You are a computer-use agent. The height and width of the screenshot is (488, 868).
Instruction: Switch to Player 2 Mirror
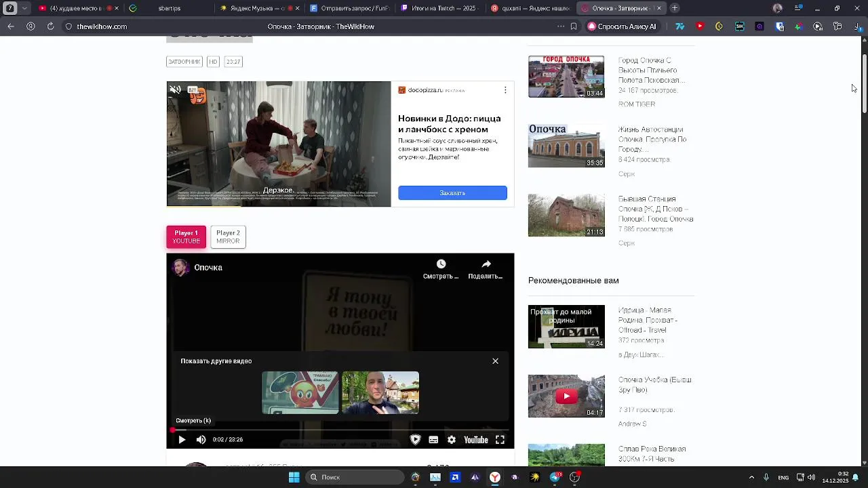coord(228,237)
